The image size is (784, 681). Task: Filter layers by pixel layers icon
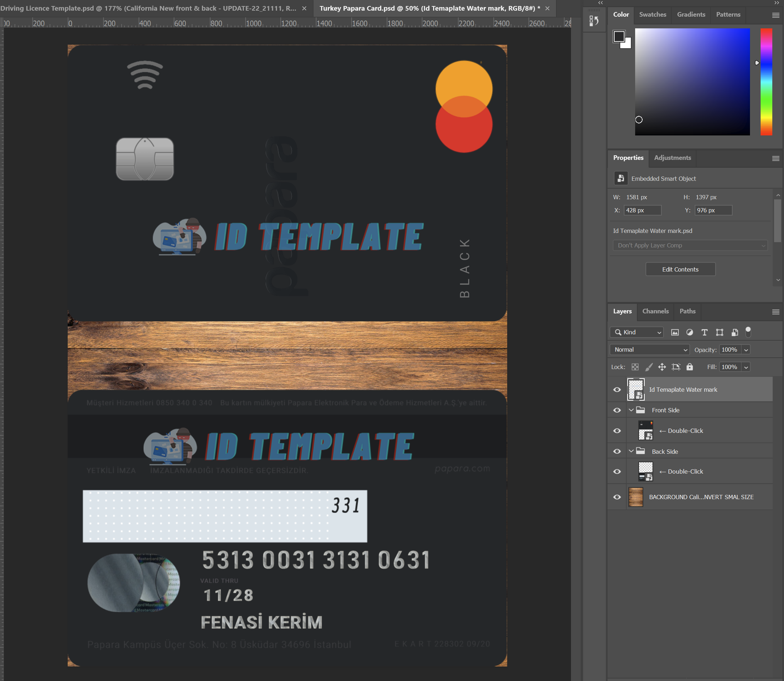[674, 333]
